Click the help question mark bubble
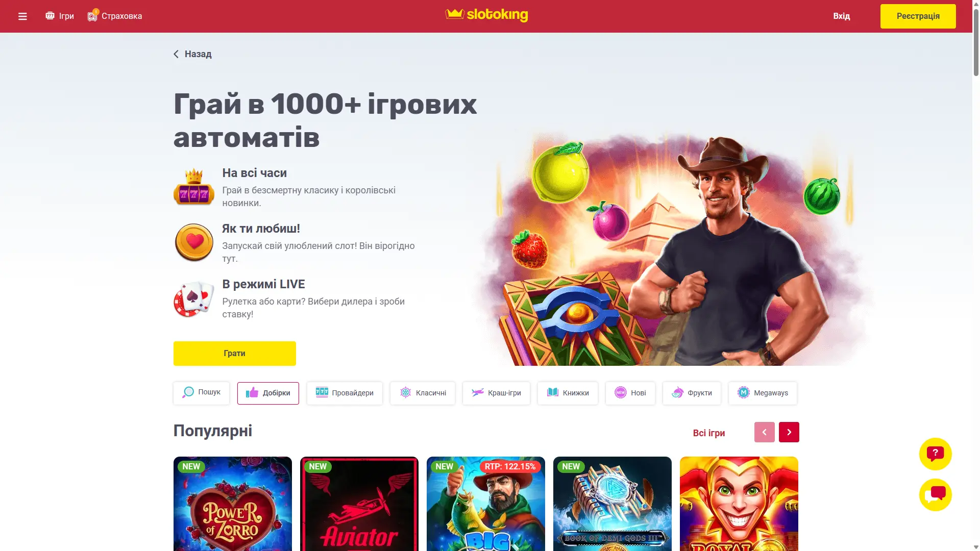This screenshot has width=980, height=551. pos(935,454)
